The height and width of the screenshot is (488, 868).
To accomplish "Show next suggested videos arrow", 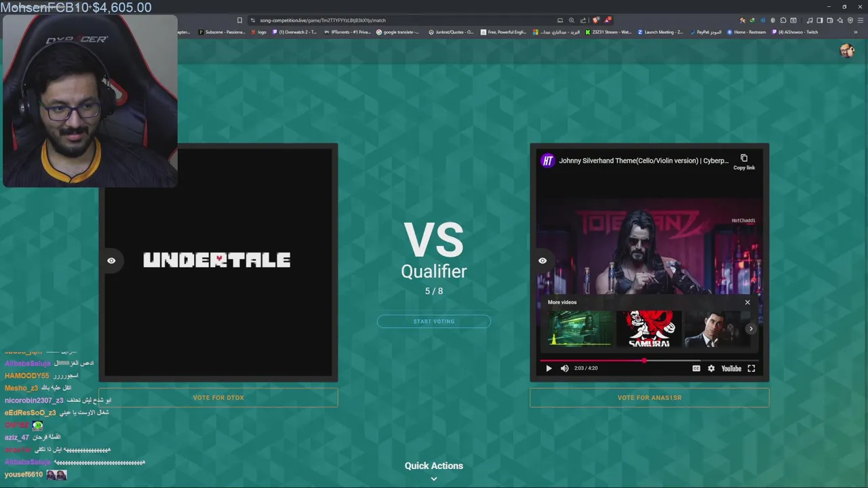I will click(x=751, y=329).
